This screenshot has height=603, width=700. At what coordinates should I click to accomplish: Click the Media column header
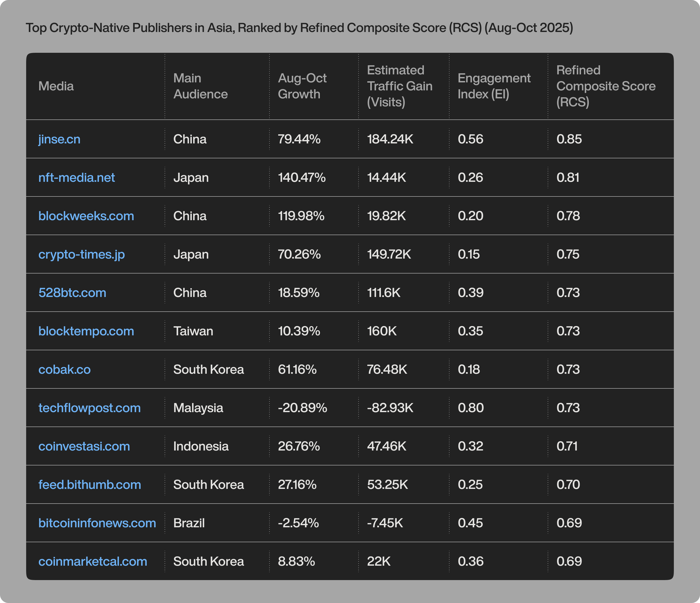(56, 86)
